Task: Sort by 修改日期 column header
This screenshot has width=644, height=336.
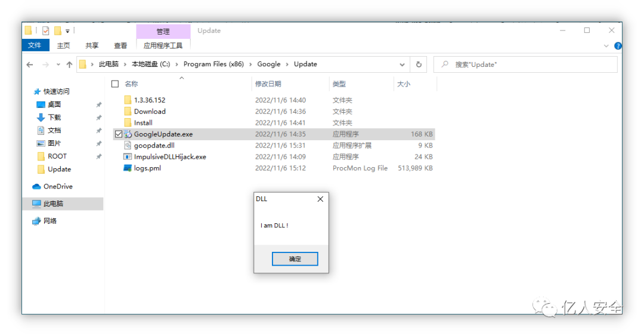Action: coord(268,84)
